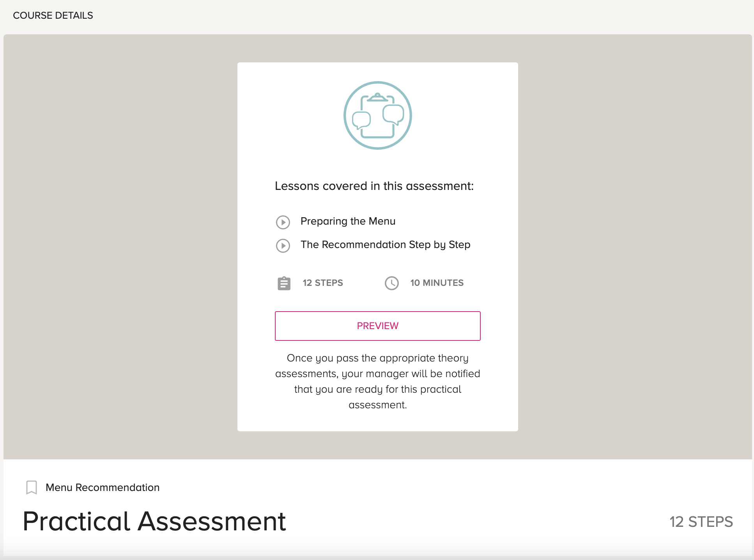Click the teal clipboard chat bubbles icon
Viewport: 754px width, 560px height.
click(x=377, y=115)
